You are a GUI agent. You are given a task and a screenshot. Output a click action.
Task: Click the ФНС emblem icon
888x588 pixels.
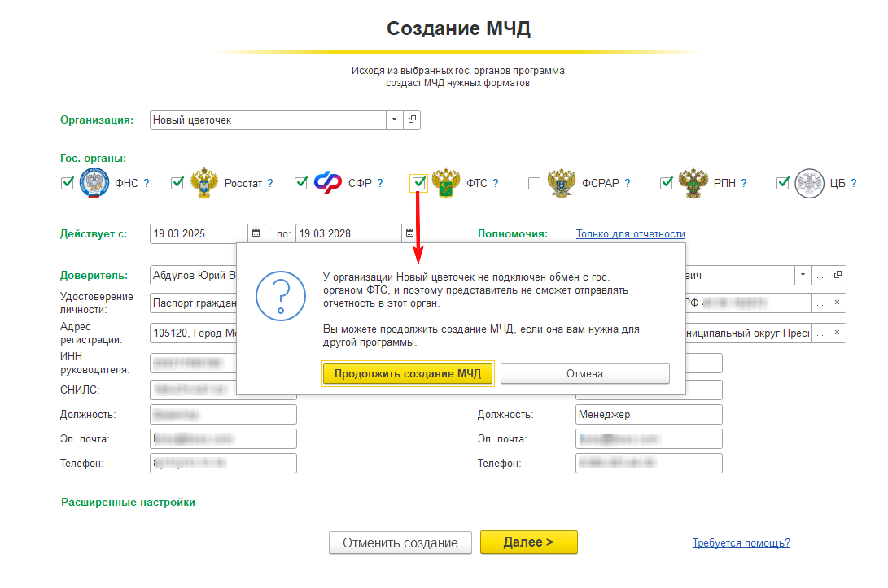(x=94, y=183)
